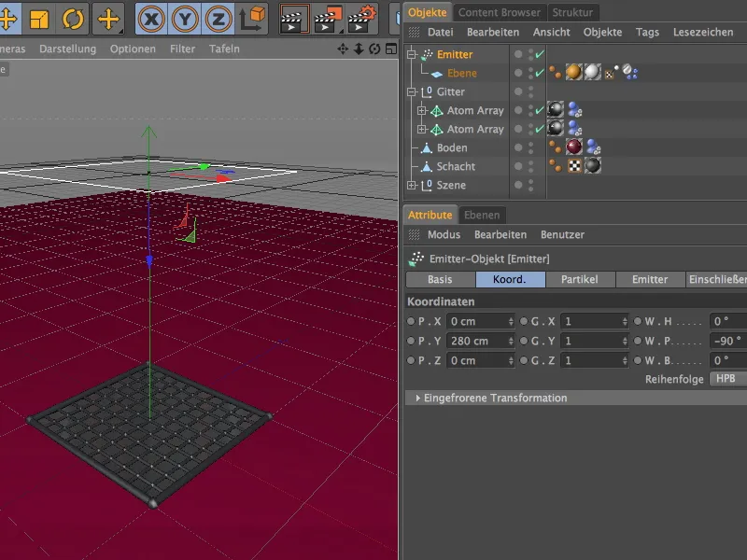The width and height of the screenshot is (747, 560).
Task: Open the Darstellung viewport menu
Action: coord(67,49)
